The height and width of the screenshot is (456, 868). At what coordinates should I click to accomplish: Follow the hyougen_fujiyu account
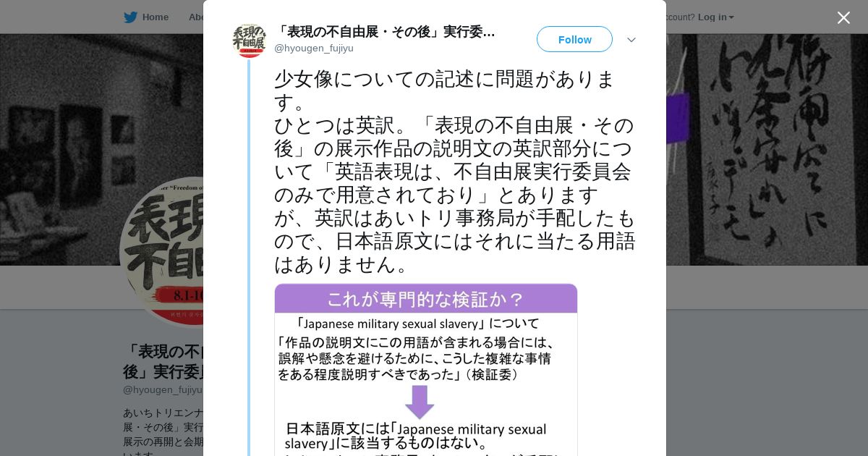[x=574, y=39]
